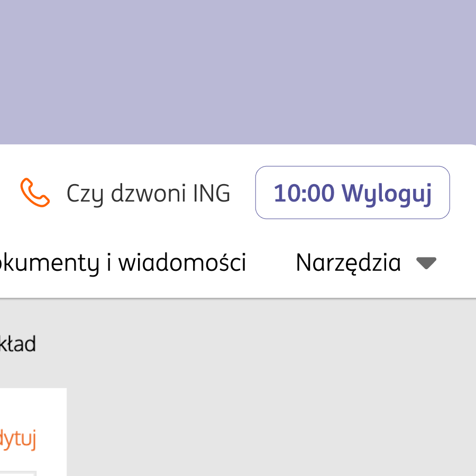Click the gray triangle caret in navigation bar
The height and width of the screenshot is (476, 476).
click(x=426, y=263)
